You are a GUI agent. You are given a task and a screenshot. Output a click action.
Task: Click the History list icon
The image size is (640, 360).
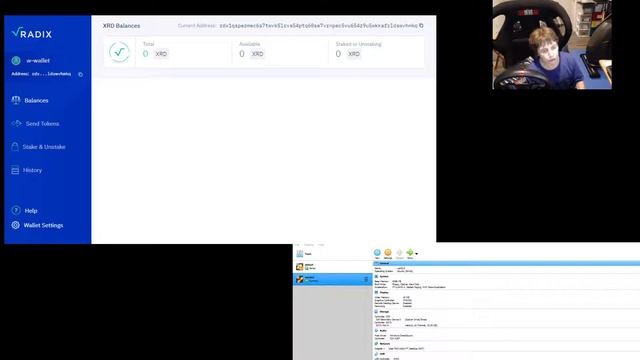point(15,171)
